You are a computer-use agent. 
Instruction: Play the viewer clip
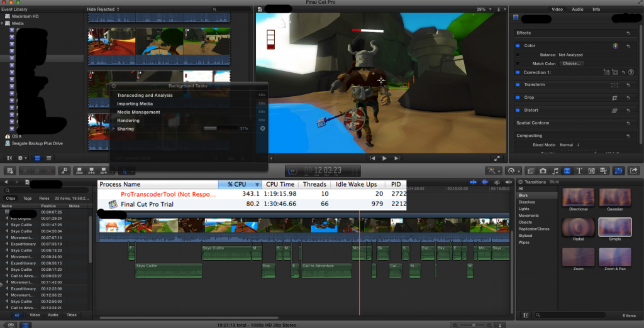point(384,158)
